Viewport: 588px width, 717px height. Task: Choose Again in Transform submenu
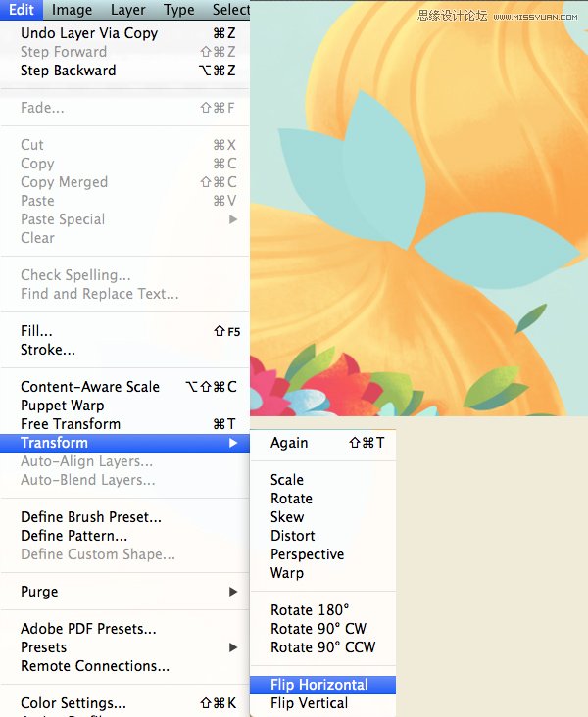[x=323, y=443]
